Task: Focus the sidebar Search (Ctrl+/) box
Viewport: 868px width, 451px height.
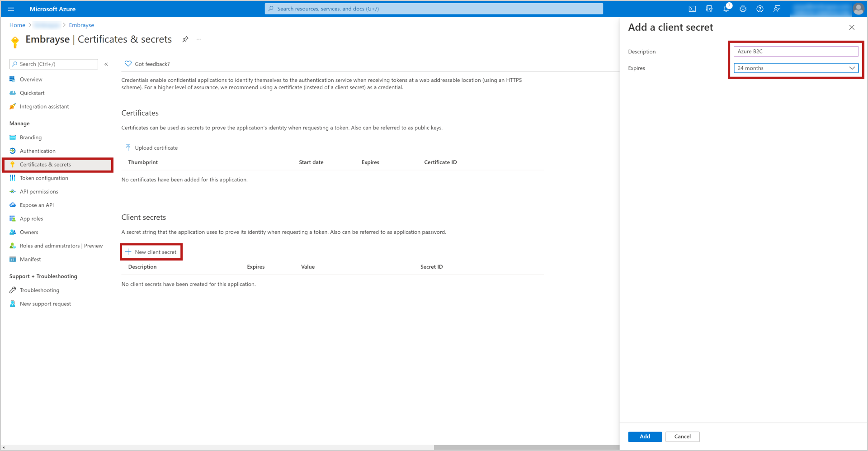Action: click(54, 64)
